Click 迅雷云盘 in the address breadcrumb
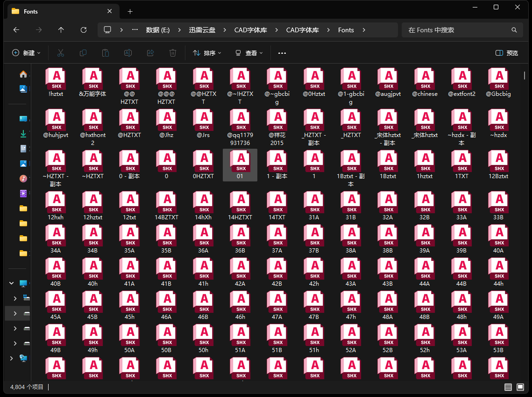Screen dimensions: 532x397 pyautogui.click(x=202, y=30)
